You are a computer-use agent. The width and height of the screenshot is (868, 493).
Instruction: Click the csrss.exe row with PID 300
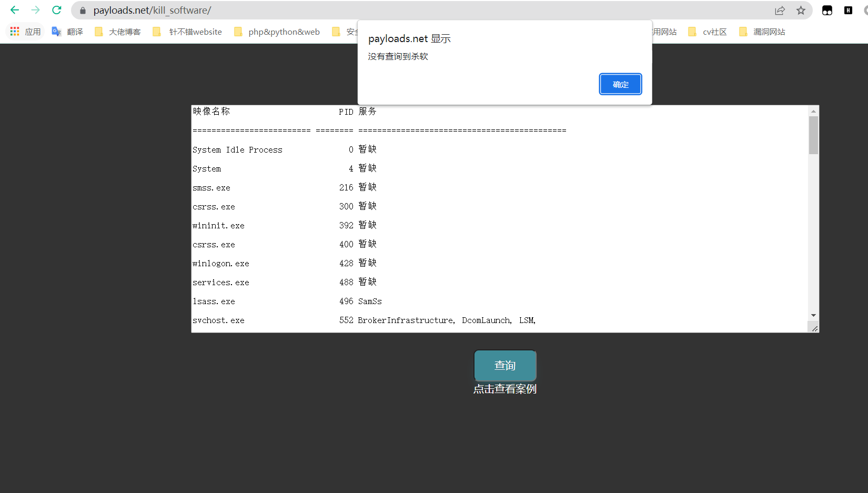[x=285, y=207]
